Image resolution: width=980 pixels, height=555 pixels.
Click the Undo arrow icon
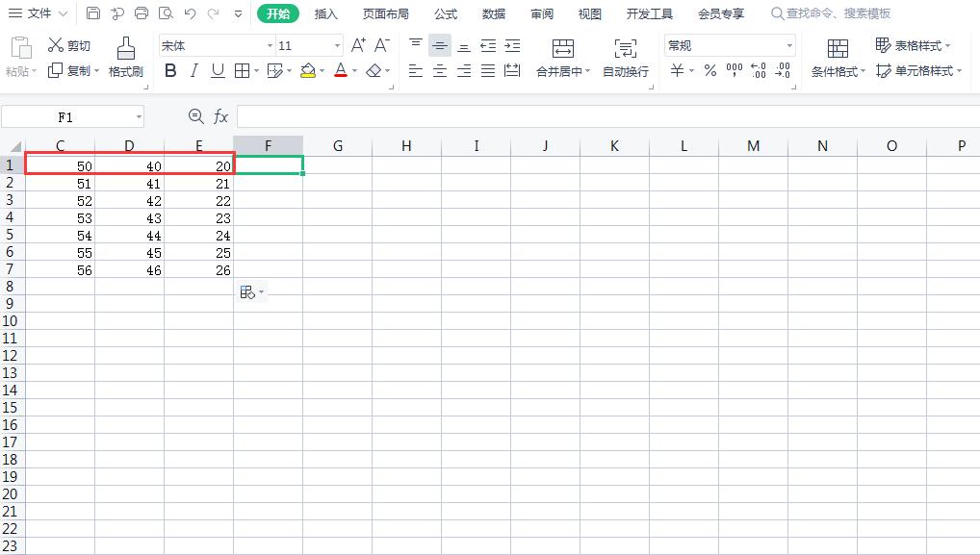click(x=190, y=13)
